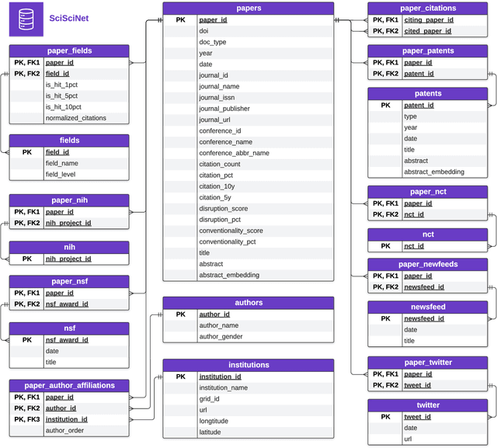
Task: Select the paper_fields table header
Action: click(69, 50)
